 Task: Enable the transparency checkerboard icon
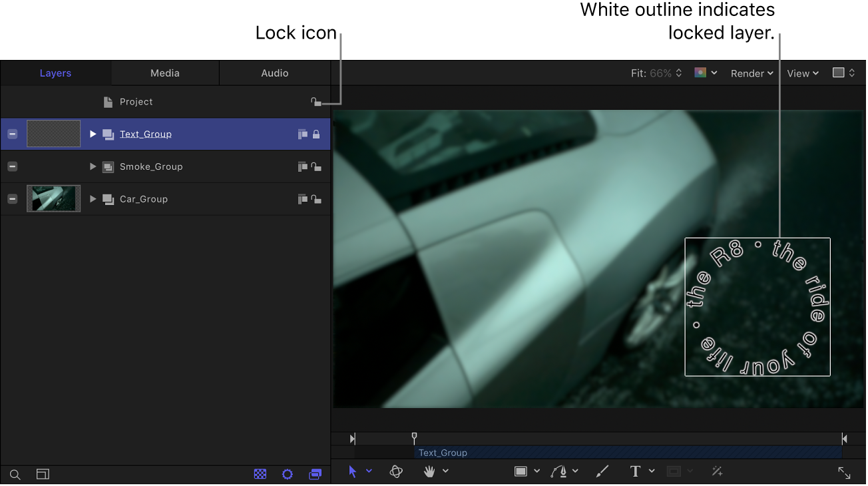pos(260,474)
